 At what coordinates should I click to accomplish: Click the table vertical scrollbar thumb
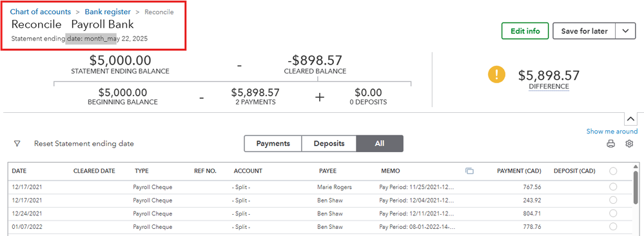pyautogui.click(x=636, y=187)
